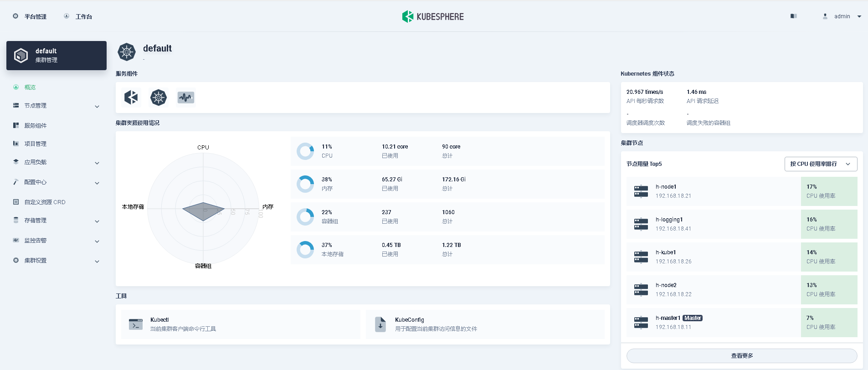868x370 pixels.
Task: Click the 项目管理 sidebar icon
Action: click(16, 144)
